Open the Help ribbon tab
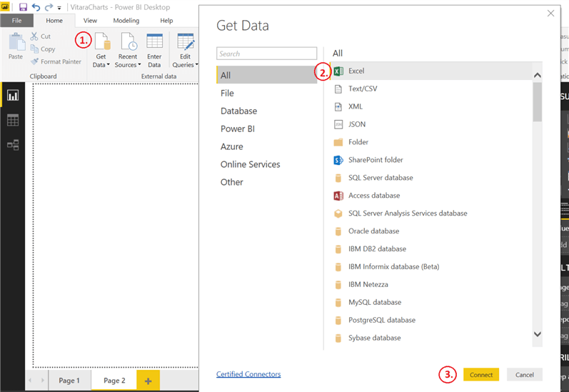This screenshot has height=392, width=569. click(166, 21)
